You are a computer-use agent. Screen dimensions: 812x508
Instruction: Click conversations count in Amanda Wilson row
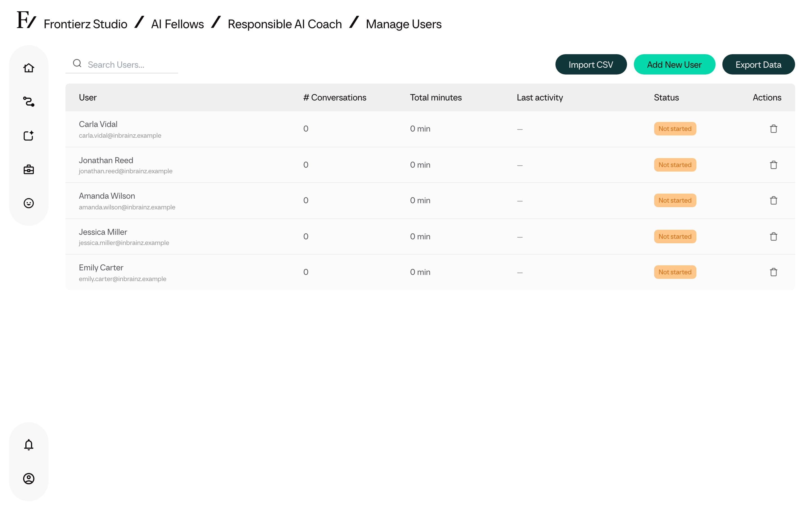tap(306, 200)
